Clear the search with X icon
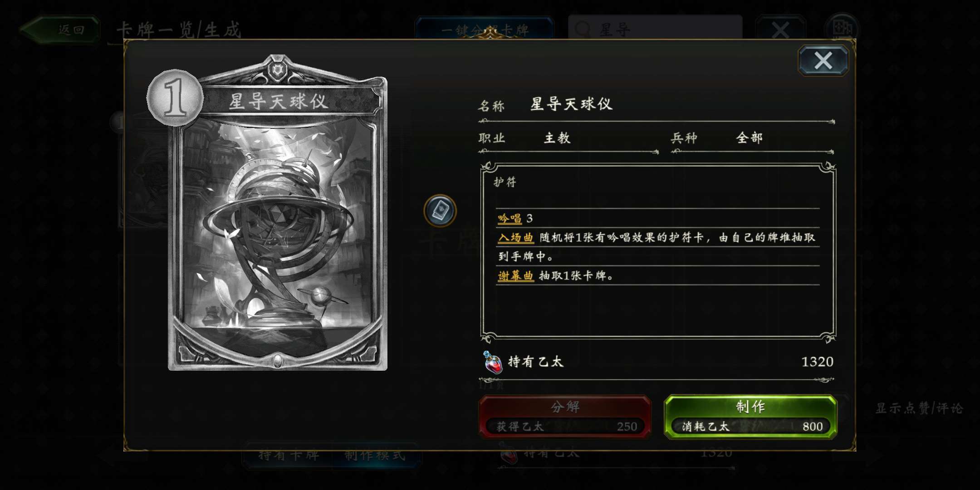 (x=780, y=30)
